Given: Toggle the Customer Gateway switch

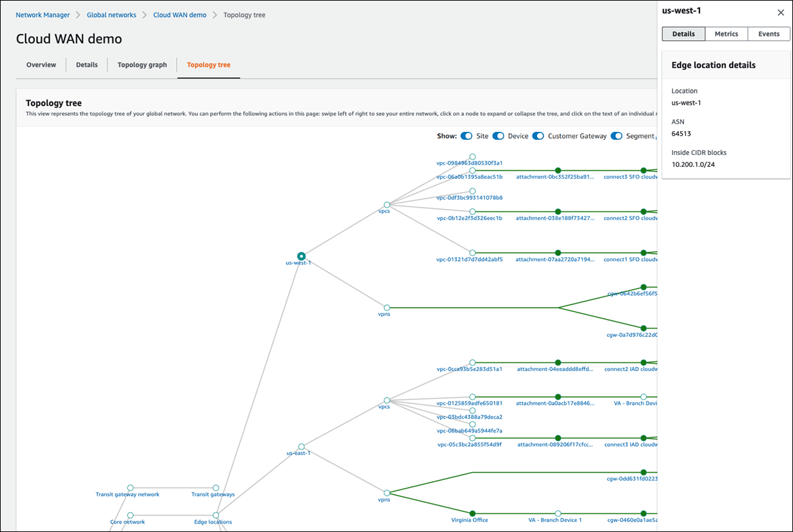Looking at the screenshot, I should point(538,136).
